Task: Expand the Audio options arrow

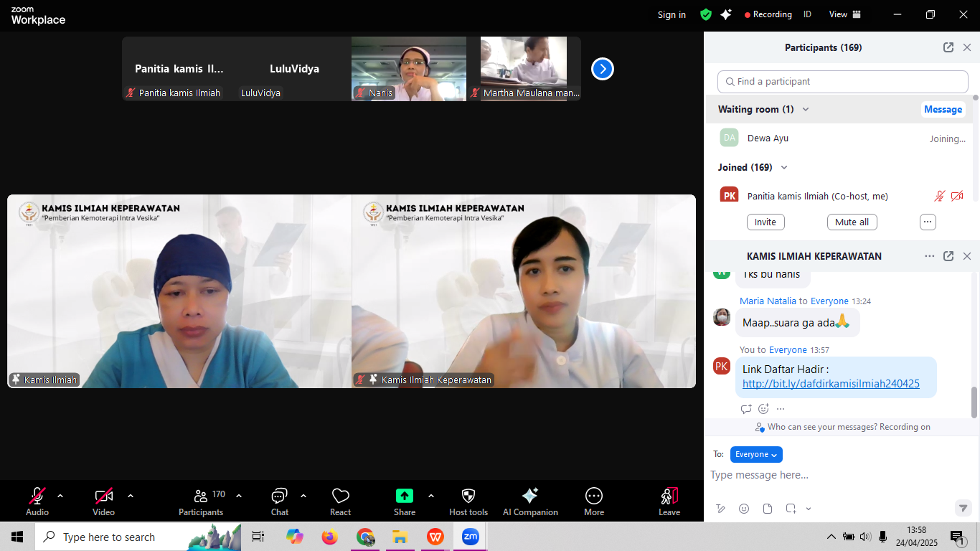Action: coord(60,496)
